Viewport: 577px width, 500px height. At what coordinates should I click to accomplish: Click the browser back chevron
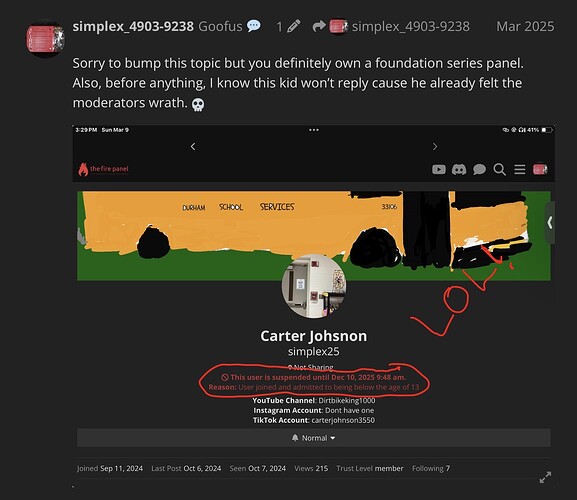pyautogui.click(x=193, y=146)
